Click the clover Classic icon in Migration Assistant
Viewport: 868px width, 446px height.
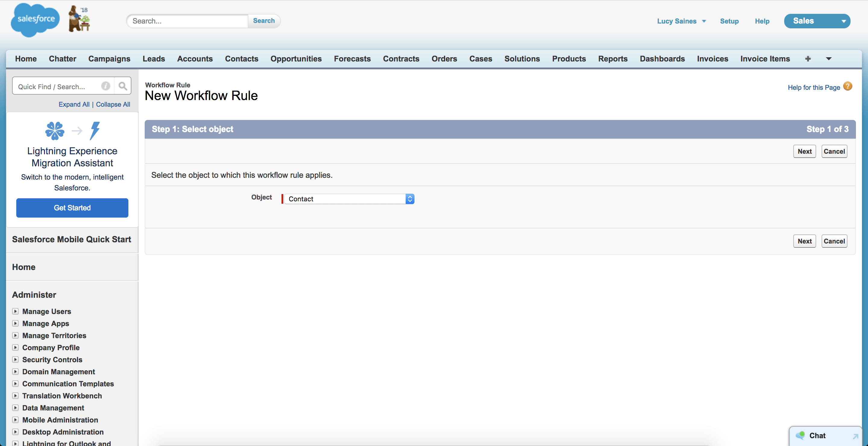click(55, 131)
